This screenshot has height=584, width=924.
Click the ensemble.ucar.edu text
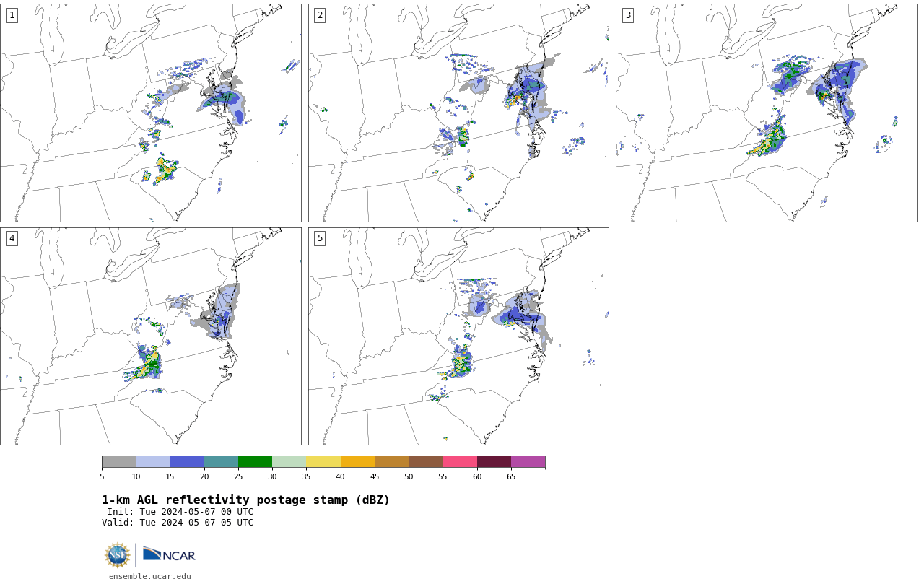pos(150,576)
